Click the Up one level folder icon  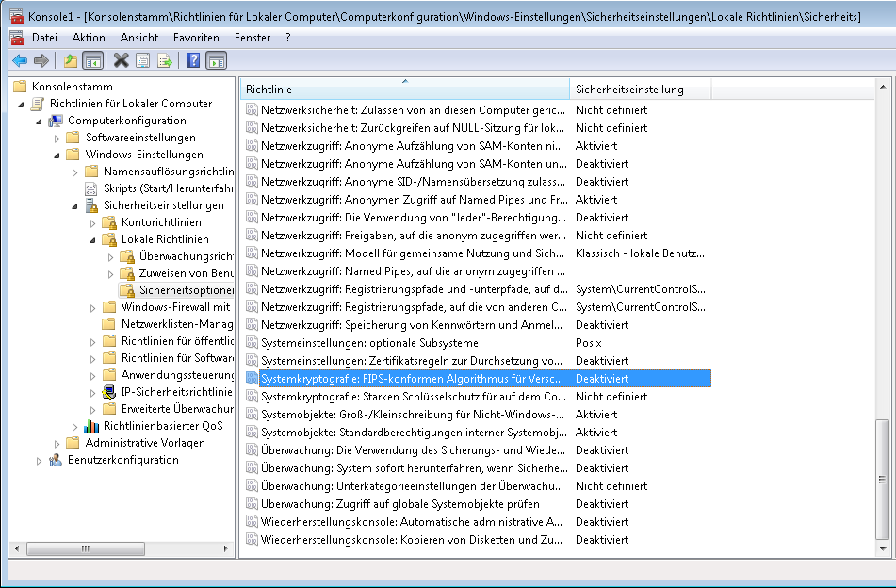click(x=71, y=60)
